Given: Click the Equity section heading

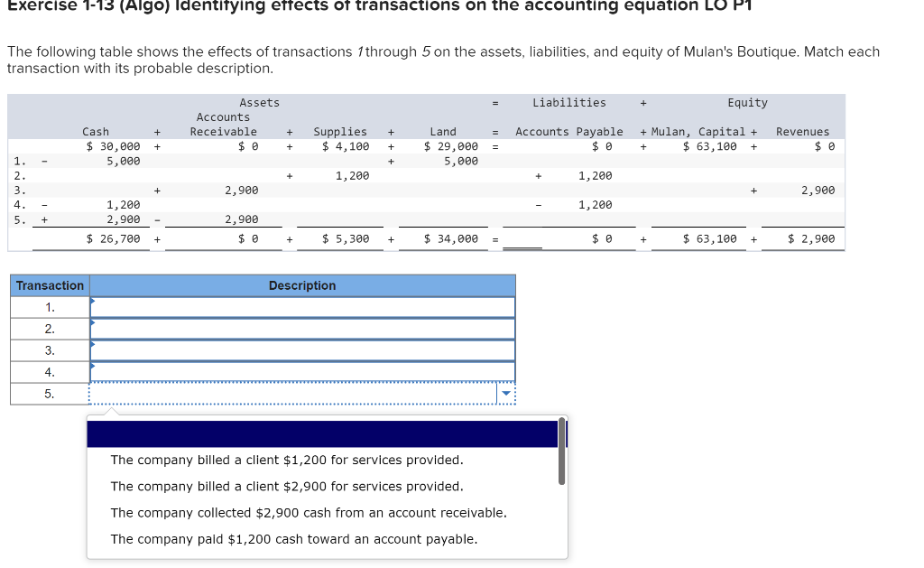Looking at the screenshot, I should (748, 103).
